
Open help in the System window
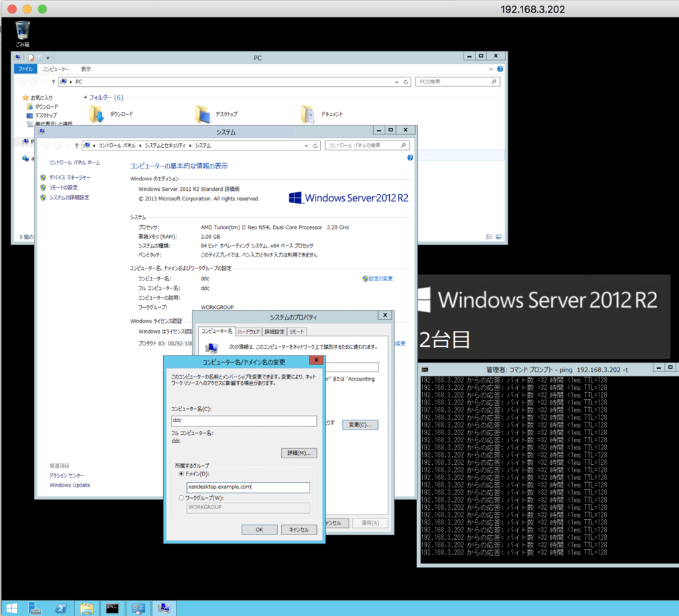410,158
